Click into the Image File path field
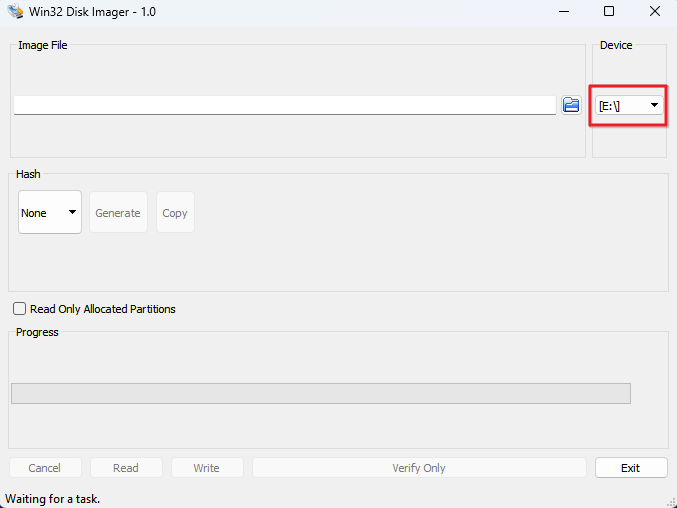677x508 pixels. pyautogui.click(x=285, y=105)
